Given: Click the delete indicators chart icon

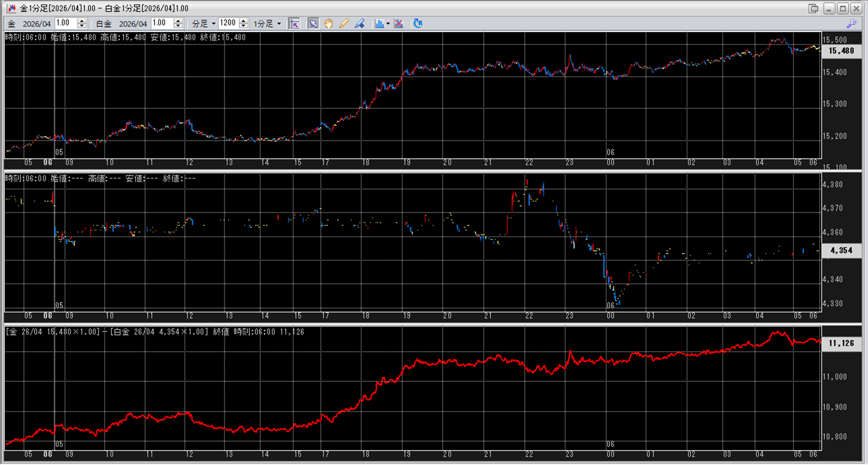Looking at the screenshot, I should (399, 24).
